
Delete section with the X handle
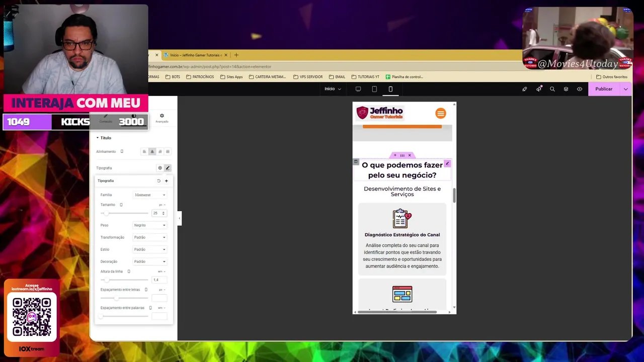click(x=410, y=155)
